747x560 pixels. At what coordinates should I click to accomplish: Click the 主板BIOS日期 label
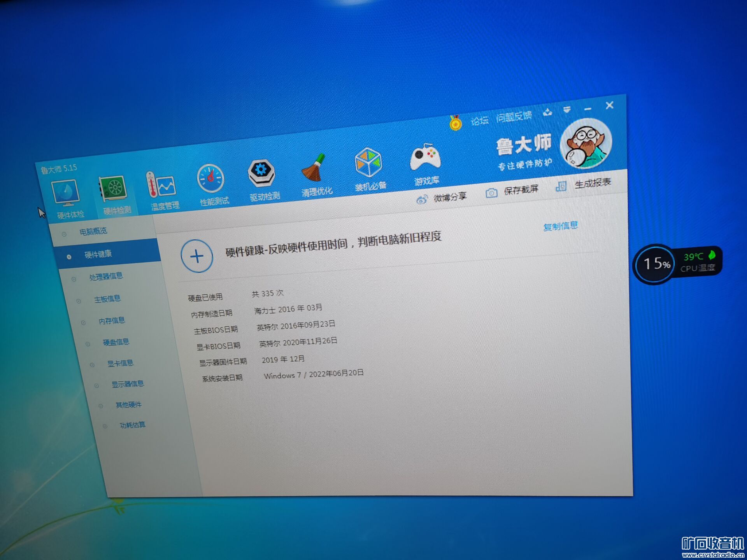click(x=216, y=331)
